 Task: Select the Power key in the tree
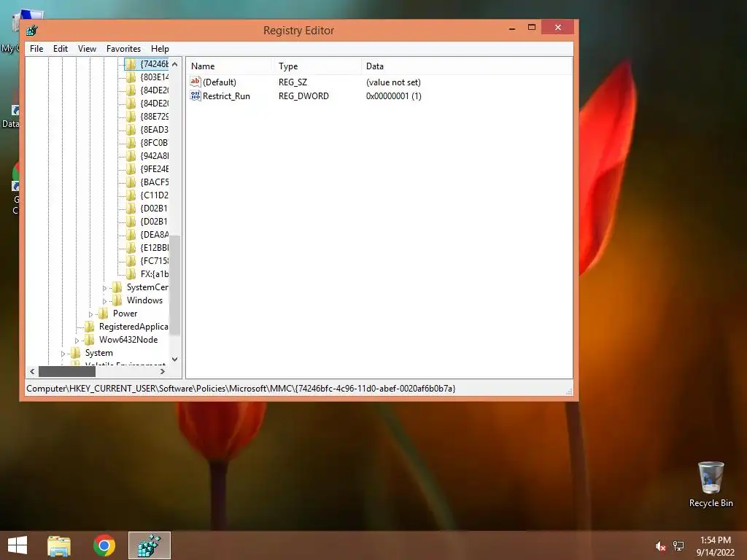pos(125,314)
